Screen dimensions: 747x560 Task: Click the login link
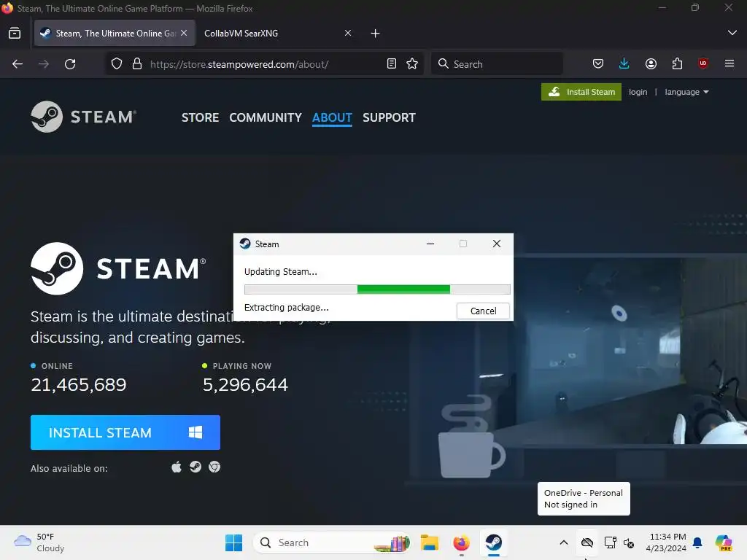[x=638, y=92]
